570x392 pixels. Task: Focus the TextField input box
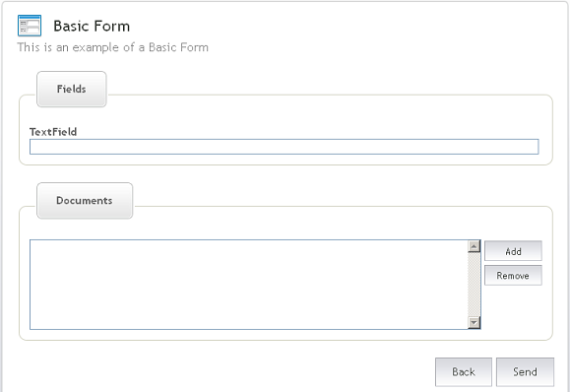pyautogui.click(x=284, y=147)
